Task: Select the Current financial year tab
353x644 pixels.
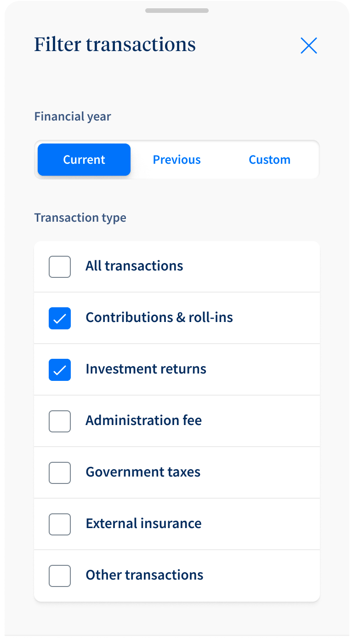Action: [x=84, y=160]
